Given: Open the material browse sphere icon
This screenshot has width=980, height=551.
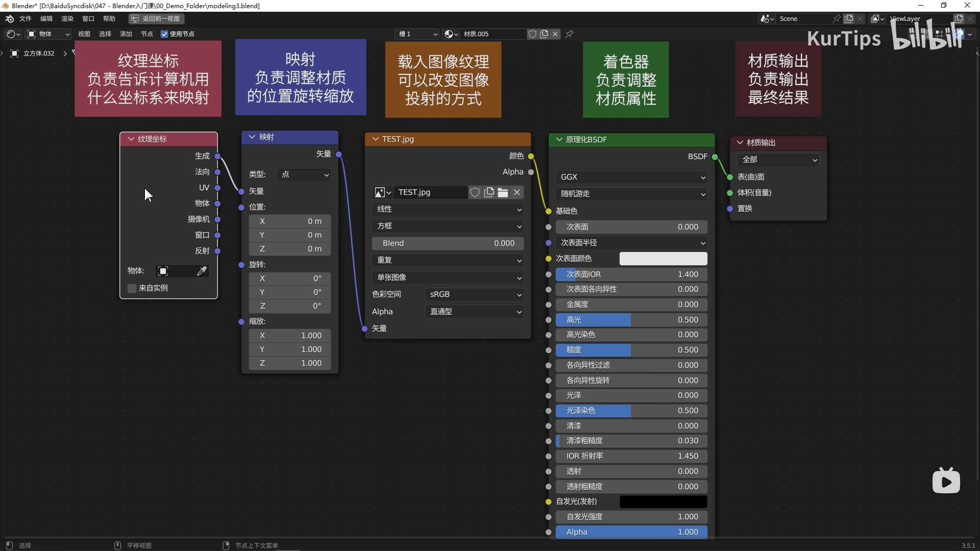Looking at the screenshot, I should point(450,34).
